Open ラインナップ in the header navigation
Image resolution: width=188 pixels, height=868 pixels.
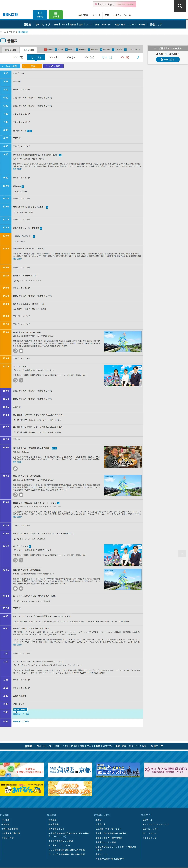coord(43,25)
